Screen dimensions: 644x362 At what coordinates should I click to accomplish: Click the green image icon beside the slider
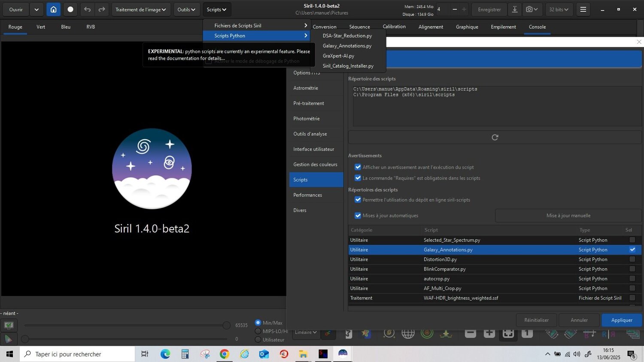point(9,325)
